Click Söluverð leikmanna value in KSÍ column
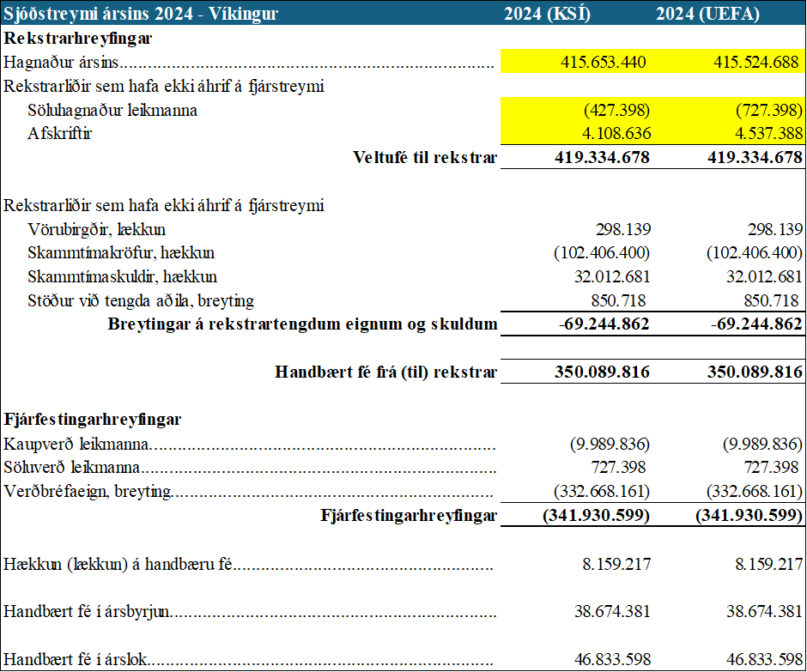This screenshot has height=672, width=807. 618,468
